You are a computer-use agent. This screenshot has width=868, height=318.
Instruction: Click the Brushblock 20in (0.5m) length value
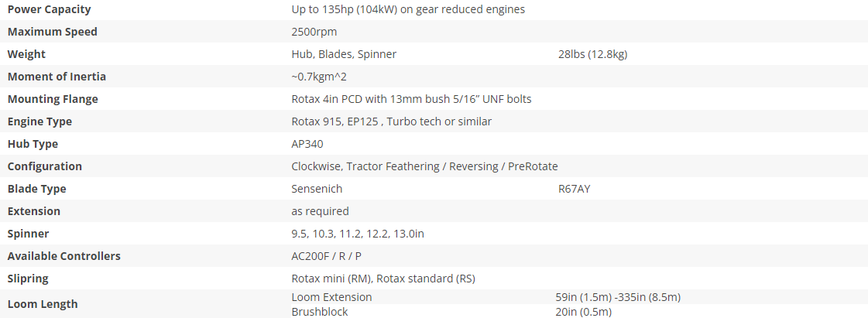tap(585, 312)
